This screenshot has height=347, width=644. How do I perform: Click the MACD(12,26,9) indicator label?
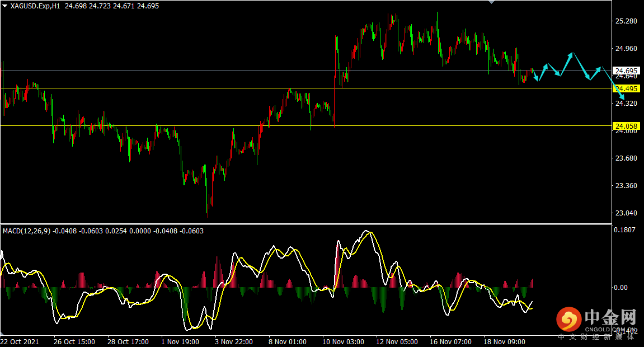click(x=26, y=231)
